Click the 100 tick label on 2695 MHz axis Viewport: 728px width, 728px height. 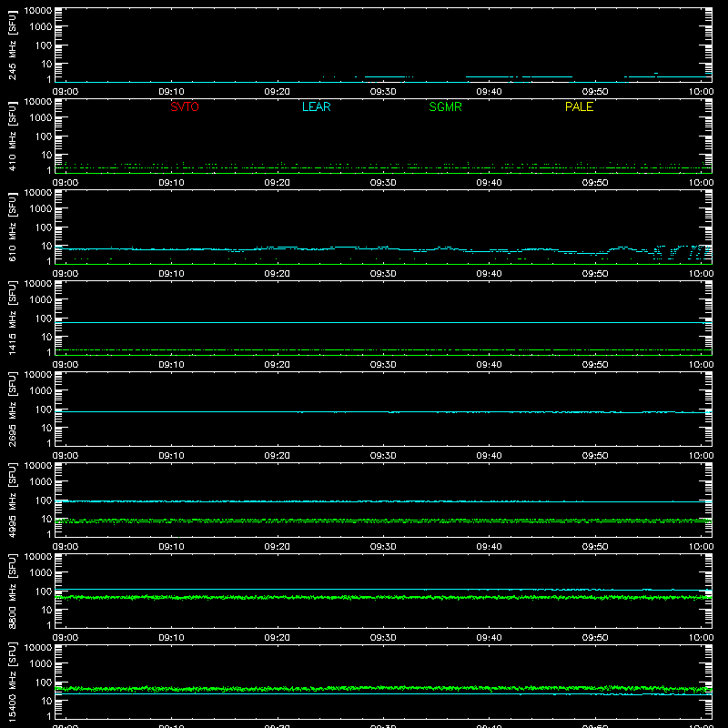(x=44, y=409)
